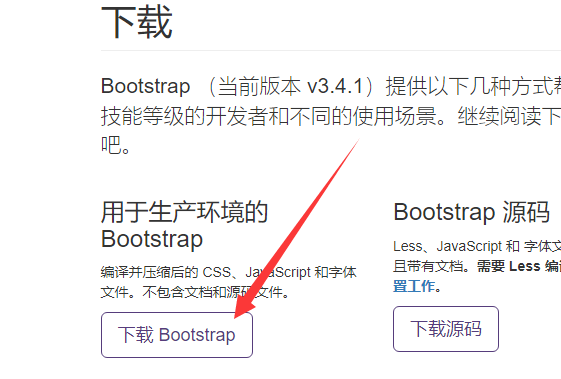Click the 下载源码 button

446,329
